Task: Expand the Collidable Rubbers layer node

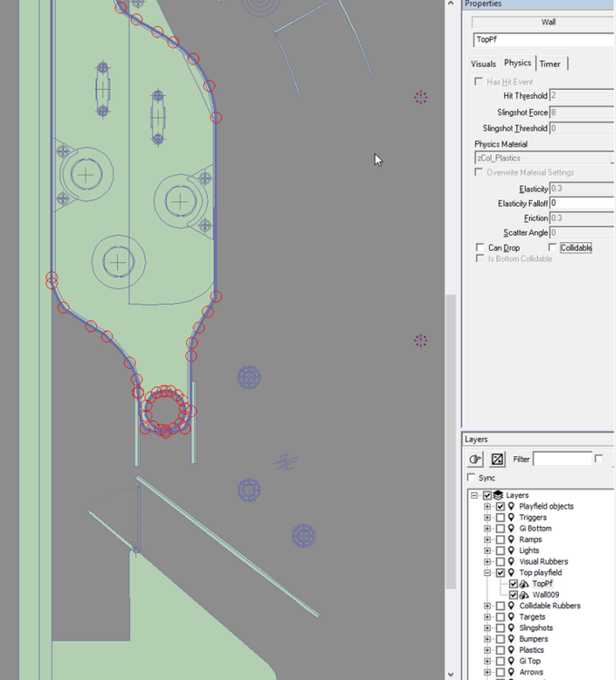Action: coord(487,606)
